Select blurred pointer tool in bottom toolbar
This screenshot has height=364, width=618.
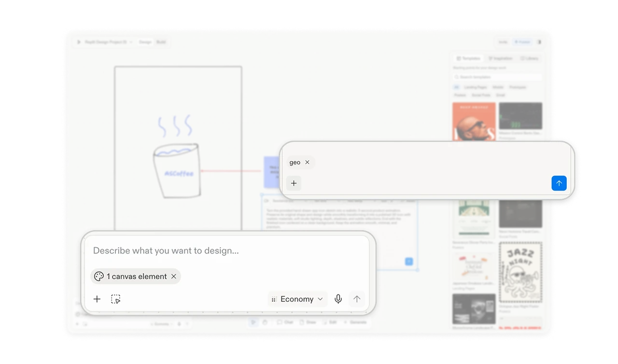254,322
